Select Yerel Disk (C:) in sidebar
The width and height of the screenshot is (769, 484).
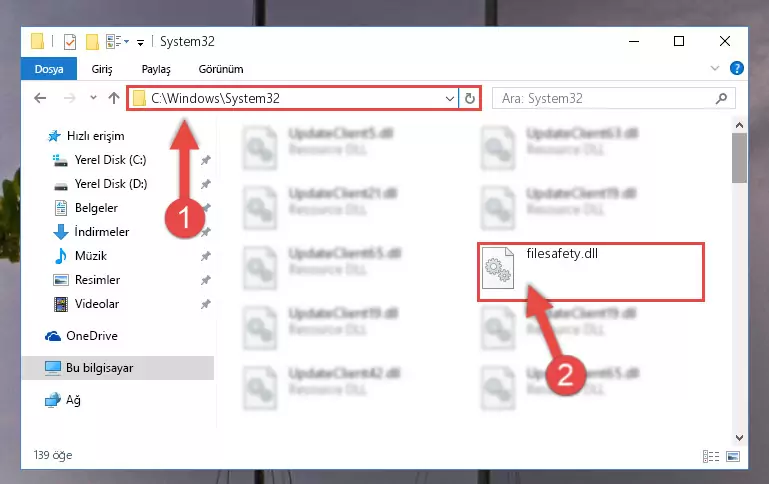point(110,160)
